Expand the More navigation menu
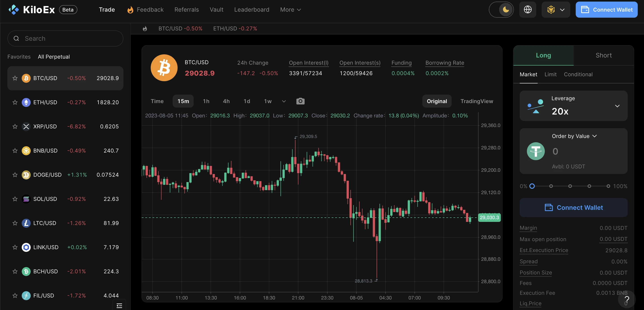644x310 pixels. [x=290, y=9]
